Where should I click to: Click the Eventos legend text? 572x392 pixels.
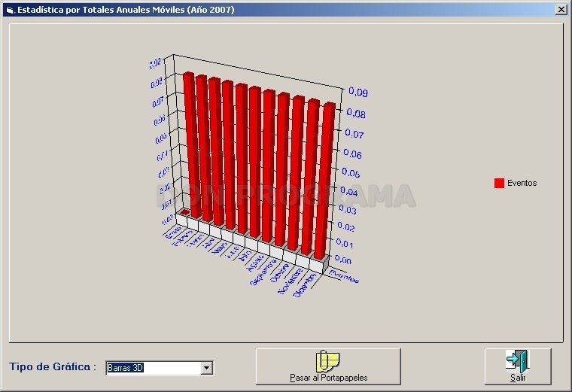click(522, 183)
